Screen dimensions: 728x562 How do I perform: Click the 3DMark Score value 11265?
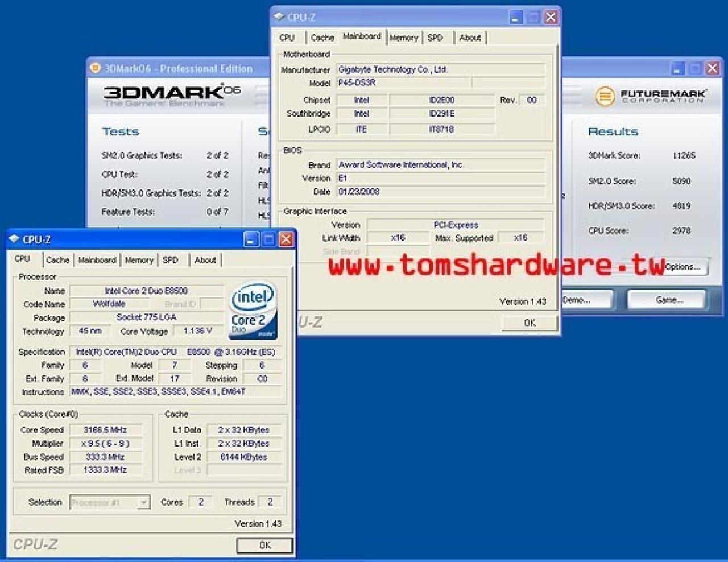[x=684, y=156]
